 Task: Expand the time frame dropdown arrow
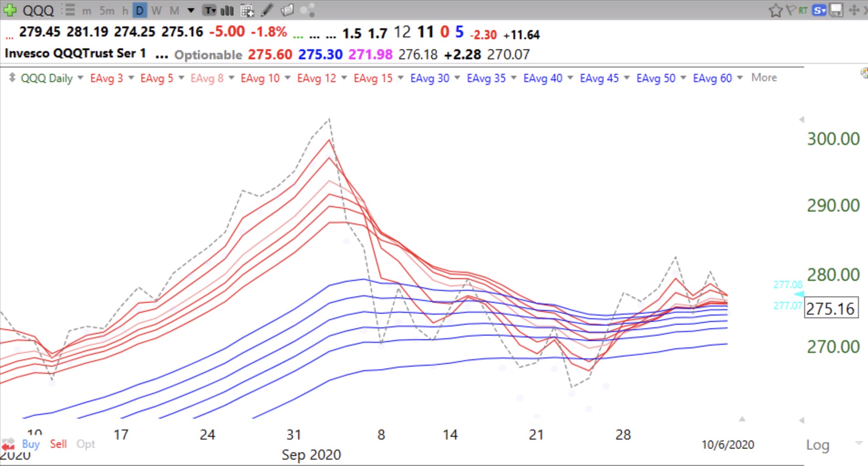click(x=191, y=10)
